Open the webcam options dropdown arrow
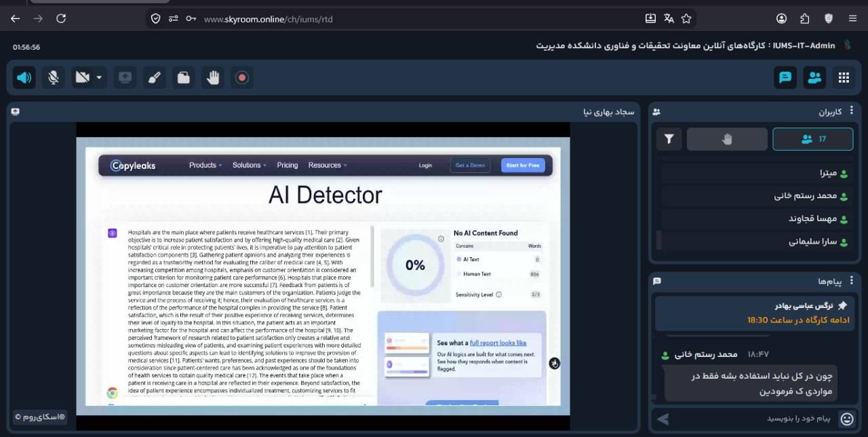This screenshot has height=437, width=868. point(100,77)
